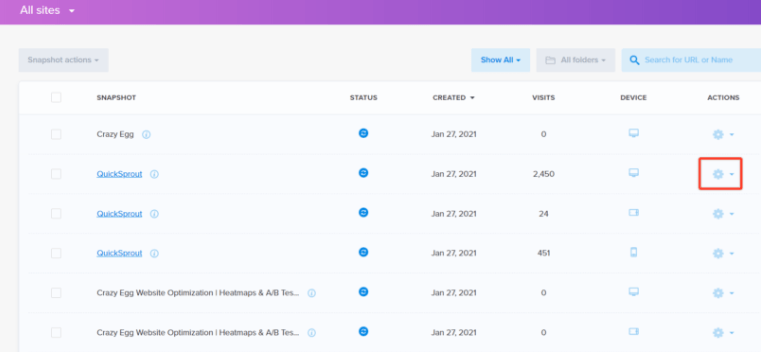The image size is (761, 360).
Task: Click the ACTIONS column header
Action: pos(723,98)
